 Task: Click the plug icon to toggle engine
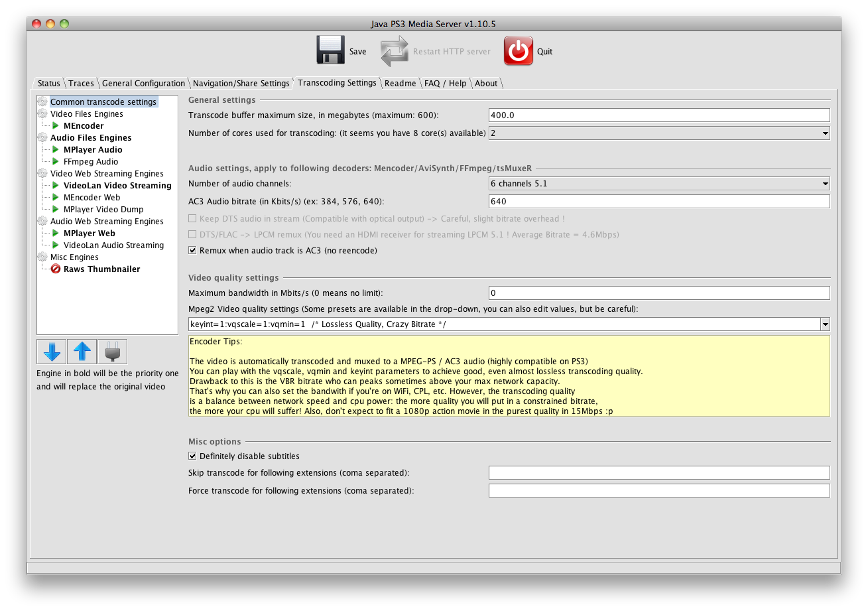(x=112, y=351)
